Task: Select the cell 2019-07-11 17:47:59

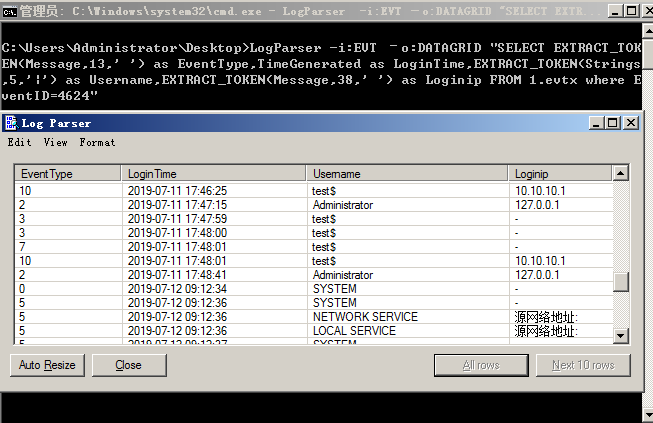Action: pyautogui.click(x=214, y=219)
